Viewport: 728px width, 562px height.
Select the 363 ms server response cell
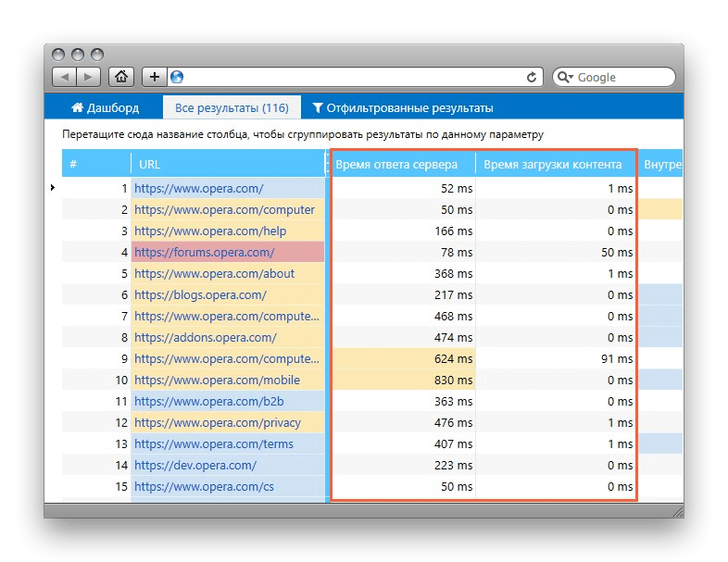(403, 402)
